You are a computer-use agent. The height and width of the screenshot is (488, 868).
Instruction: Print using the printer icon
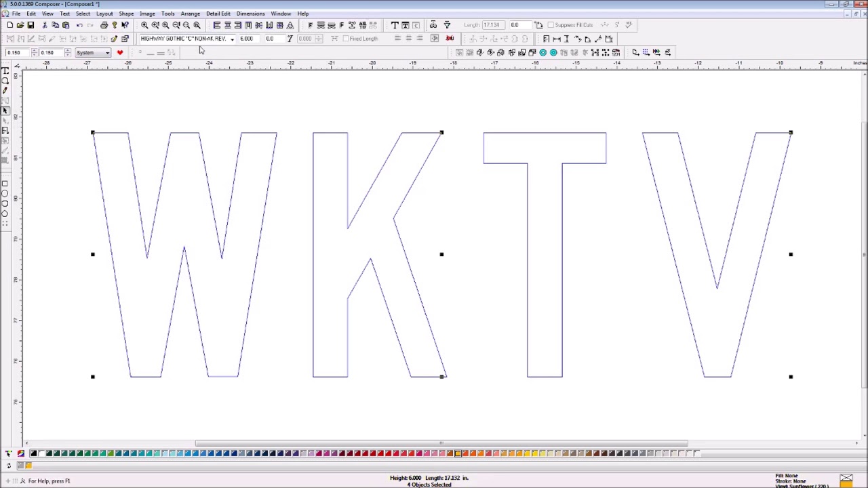(x=104, y=25)
